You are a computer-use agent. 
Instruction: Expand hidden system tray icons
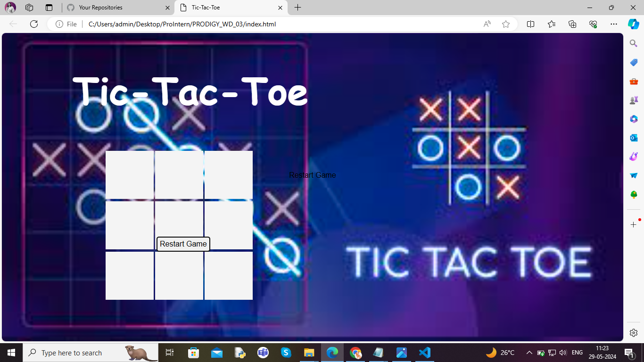529,353
